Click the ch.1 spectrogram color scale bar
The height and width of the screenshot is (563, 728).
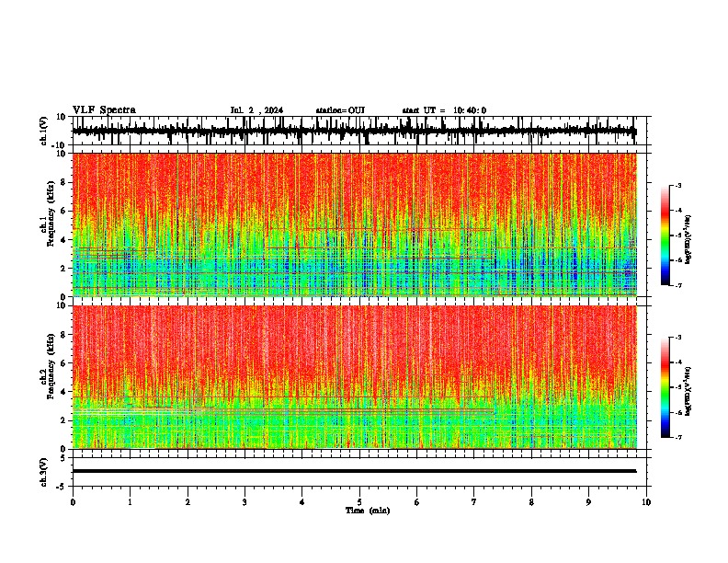pos(665,236)
